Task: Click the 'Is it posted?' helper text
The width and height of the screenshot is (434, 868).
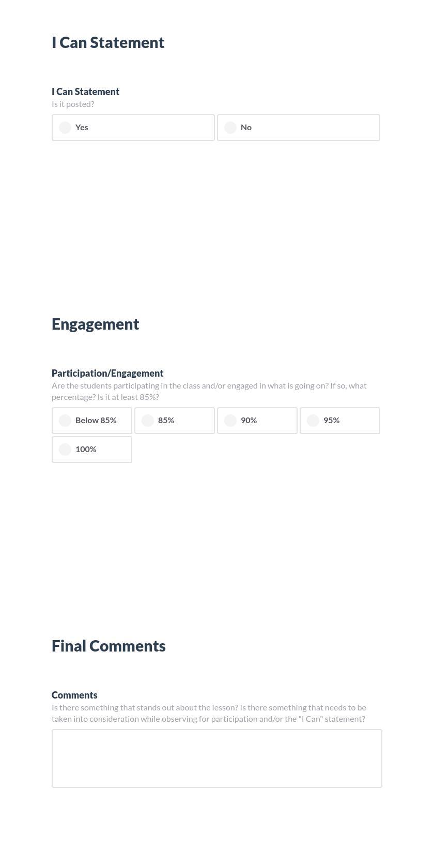Action: pyautogui.click(x=73, y=103)
